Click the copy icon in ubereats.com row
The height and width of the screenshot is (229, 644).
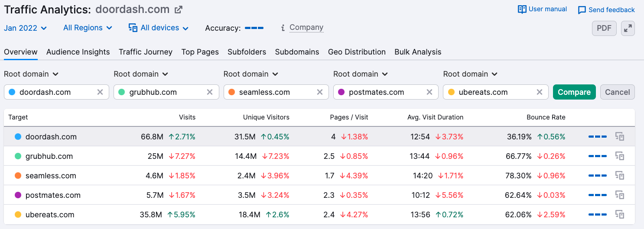point(620,215)
